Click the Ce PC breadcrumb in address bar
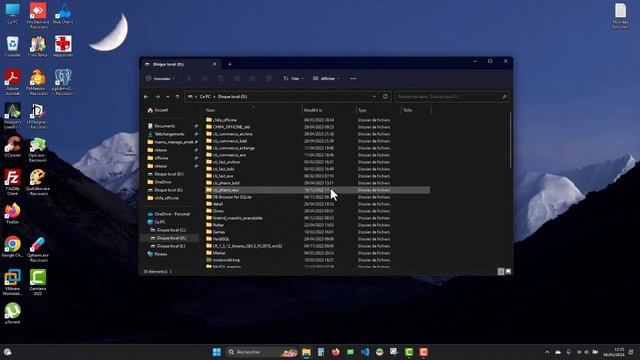The image size is (640, 360). click(x=205, y=97)
